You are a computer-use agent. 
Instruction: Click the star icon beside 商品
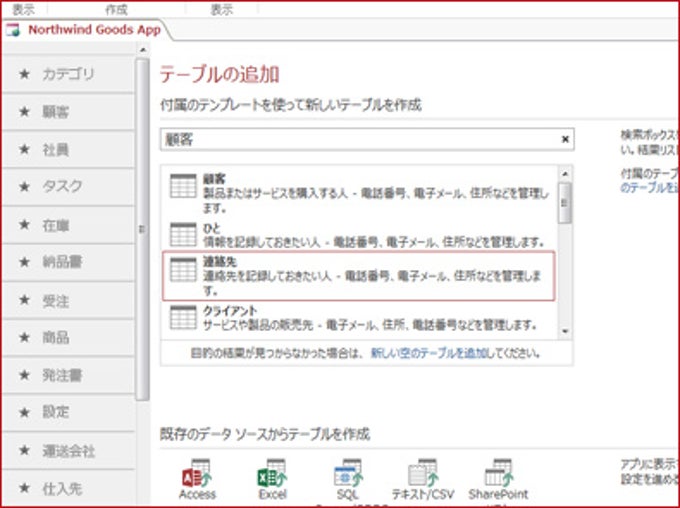coord(25,337)
